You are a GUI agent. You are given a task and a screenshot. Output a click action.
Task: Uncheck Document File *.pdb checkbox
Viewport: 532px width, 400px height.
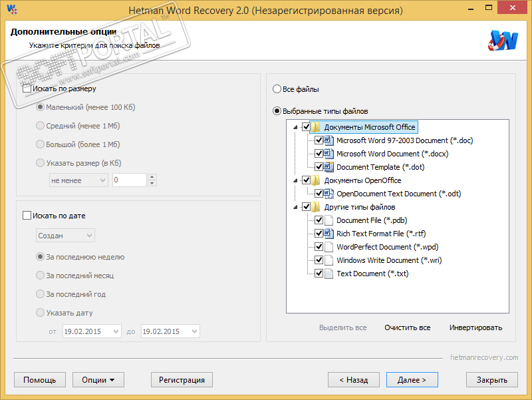coord(319,220)
